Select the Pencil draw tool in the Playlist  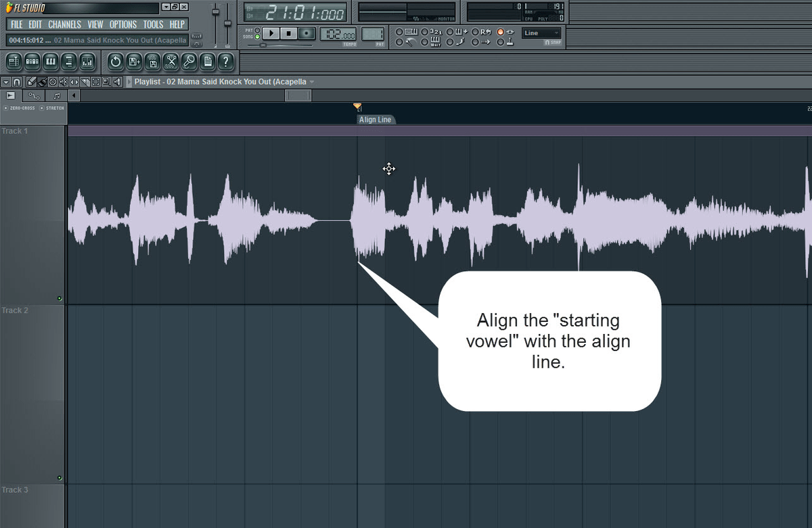pyautogui.click(x=32, y=81)
